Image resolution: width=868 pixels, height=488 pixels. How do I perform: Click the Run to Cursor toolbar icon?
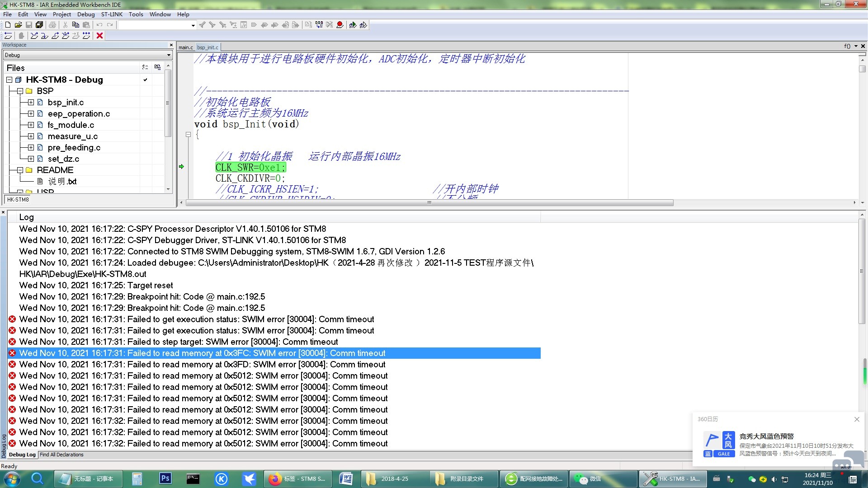click(x=75, y=35)
